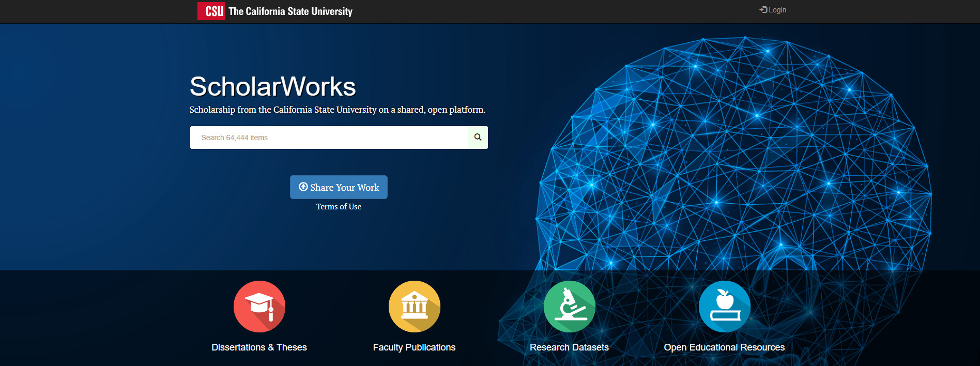980x366 pixels.
Task: Open the Terms of Use link
Action: [339, 207]
